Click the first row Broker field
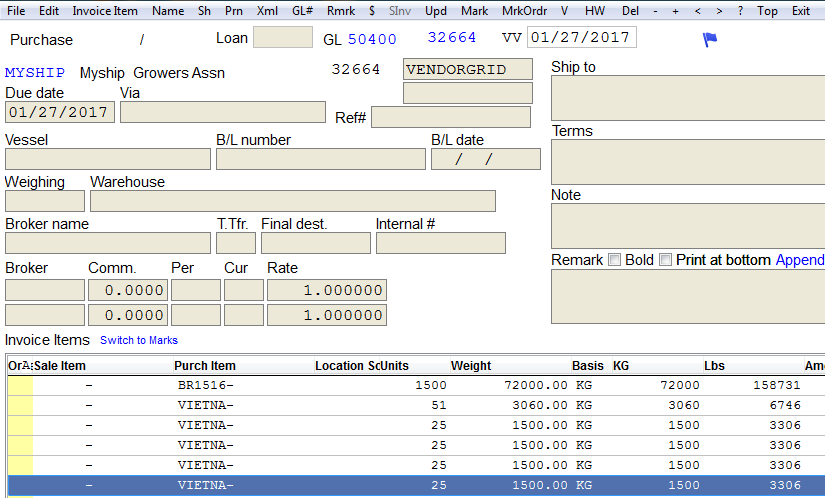Screen dimensions: 825x498 45,290
